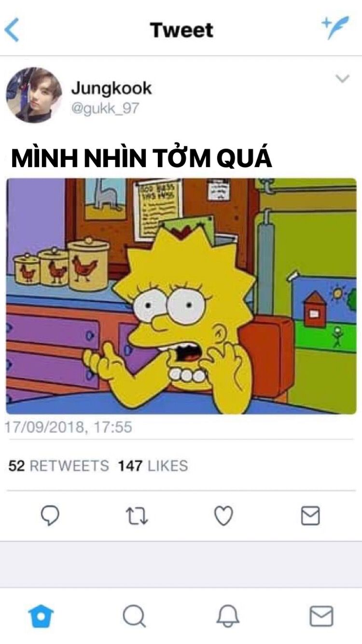Like the tweet with heart icon
This screenshot has width=362, height=644.
[x=223, y=516]
